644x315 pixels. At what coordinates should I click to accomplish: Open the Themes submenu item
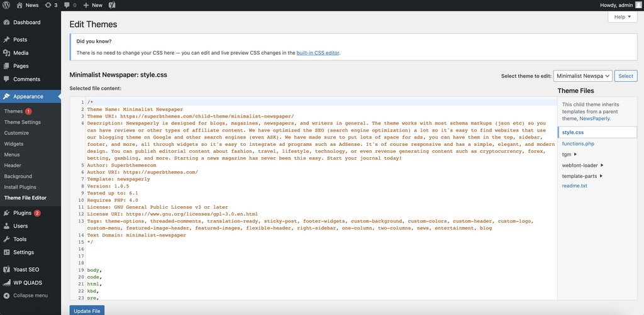pos(13,111)
